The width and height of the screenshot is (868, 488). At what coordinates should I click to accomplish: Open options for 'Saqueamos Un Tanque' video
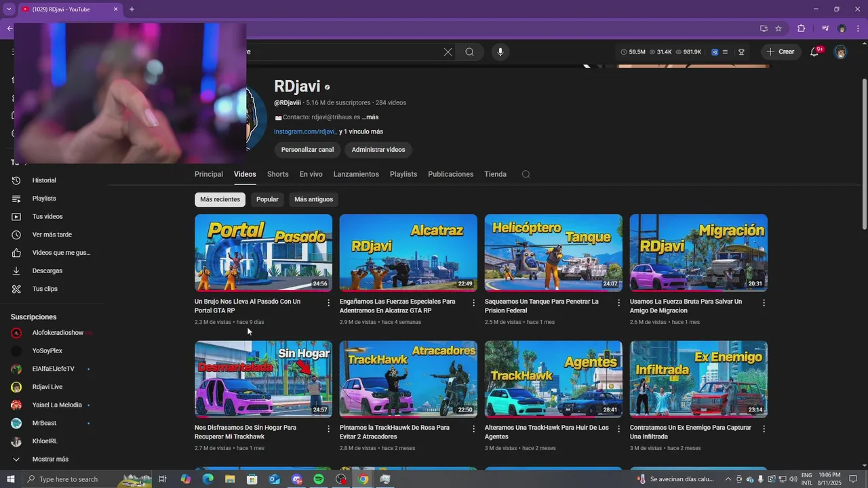[618, 303]
